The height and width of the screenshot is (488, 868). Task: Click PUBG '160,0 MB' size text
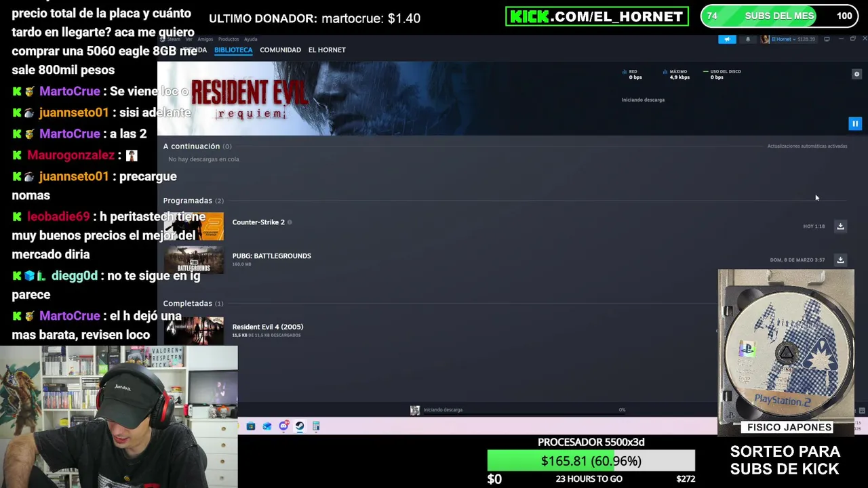241,264
